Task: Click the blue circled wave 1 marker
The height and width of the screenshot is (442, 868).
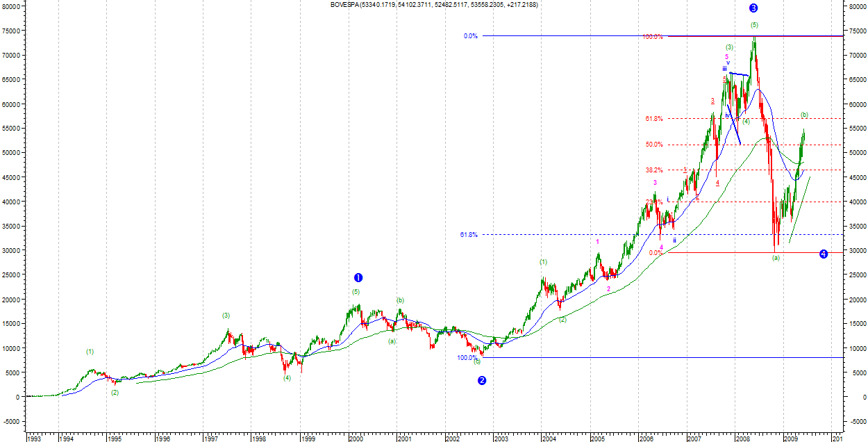Action: coord(358,277)
